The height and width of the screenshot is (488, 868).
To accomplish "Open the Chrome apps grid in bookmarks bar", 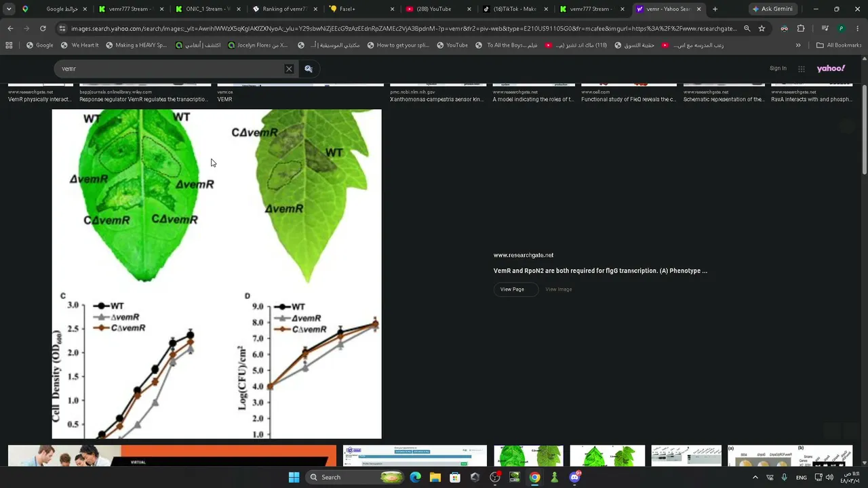I will click(9, 45).
